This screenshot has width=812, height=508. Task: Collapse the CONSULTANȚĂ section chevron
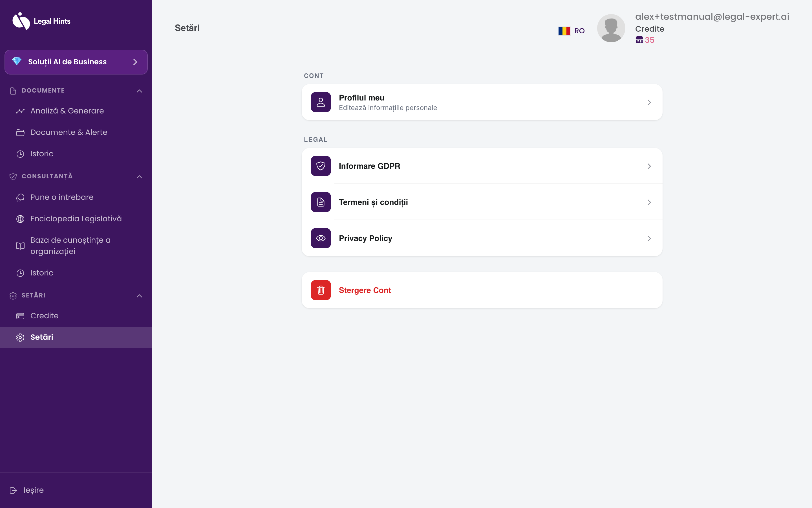139,176
